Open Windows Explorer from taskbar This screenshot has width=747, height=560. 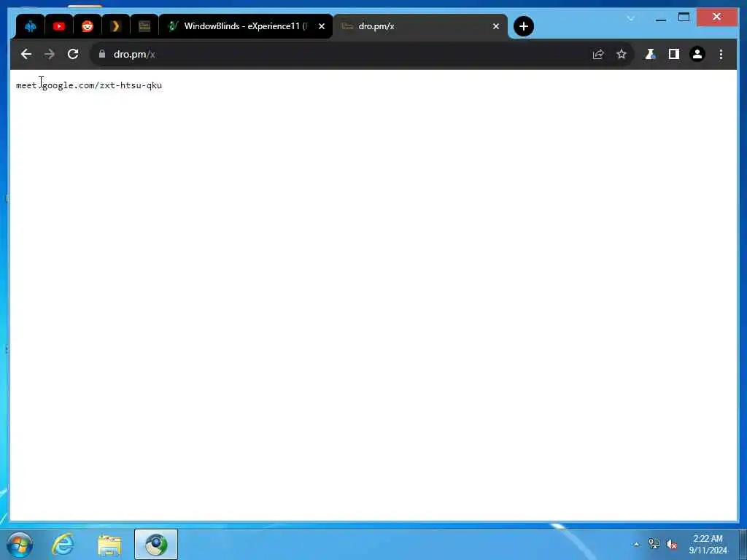pyautogui.click(x=109, y=545)
